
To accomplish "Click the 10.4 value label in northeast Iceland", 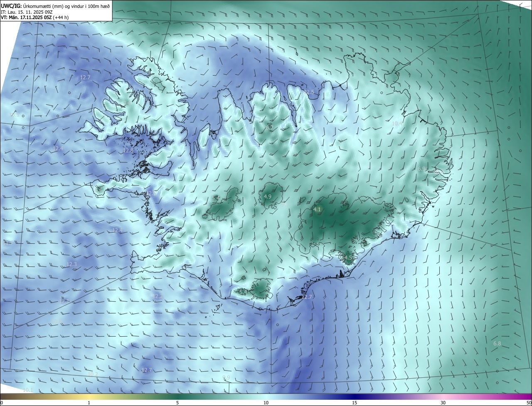I will pos(397,123).
